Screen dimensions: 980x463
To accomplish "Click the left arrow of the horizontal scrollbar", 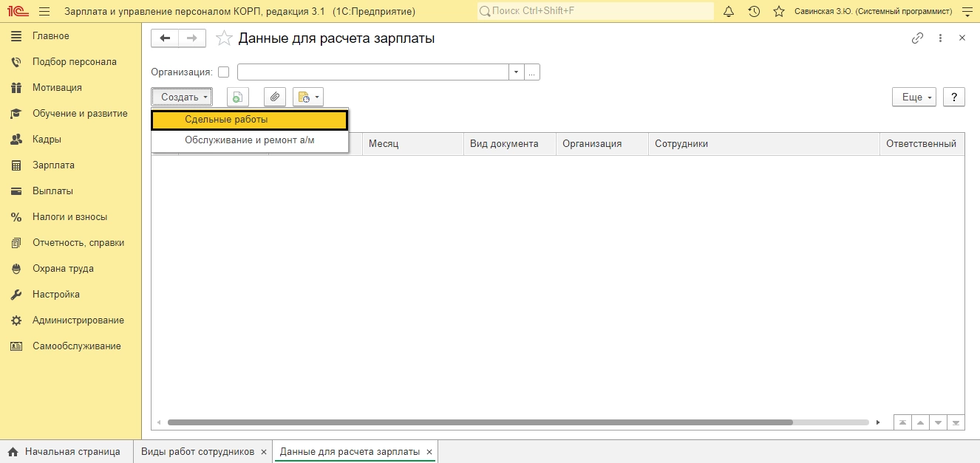I will 158,423.
